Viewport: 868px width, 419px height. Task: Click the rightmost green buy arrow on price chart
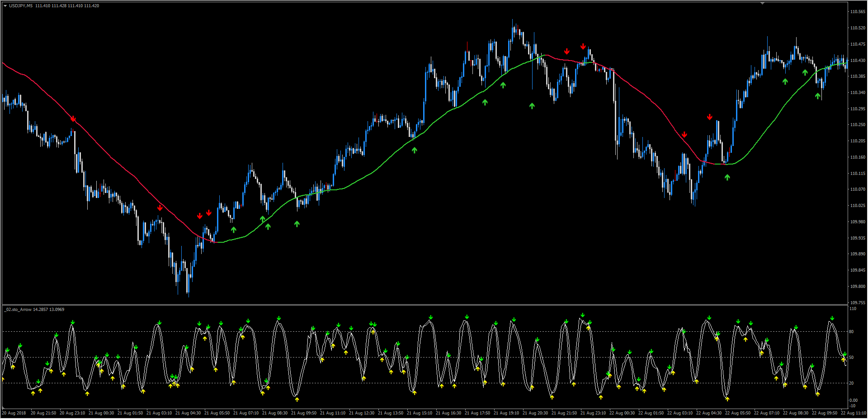coord(817,96)
